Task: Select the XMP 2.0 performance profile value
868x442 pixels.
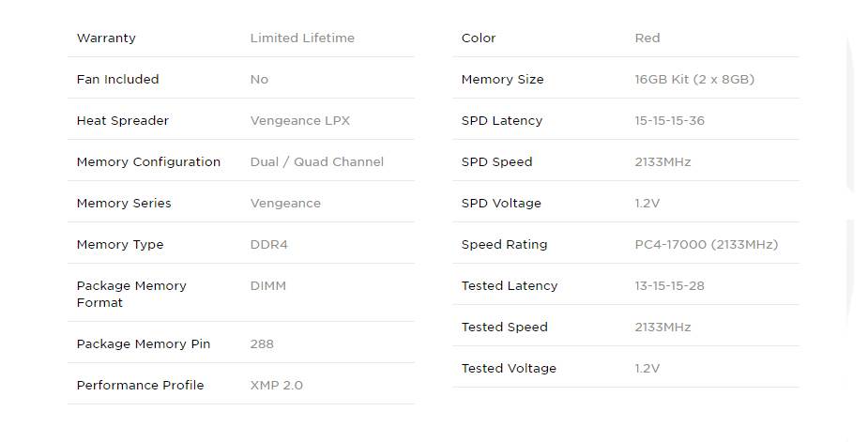Action: pyautogui.click(x=276, y=386)
